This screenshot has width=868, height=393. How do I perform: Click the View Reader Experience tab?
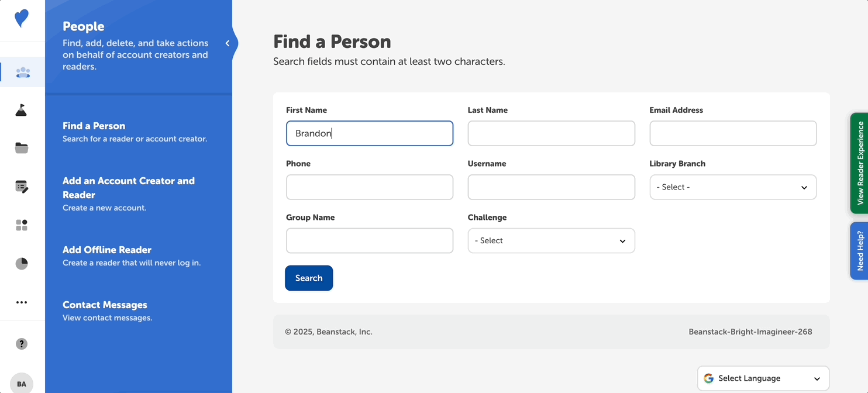tap(859, 163)
